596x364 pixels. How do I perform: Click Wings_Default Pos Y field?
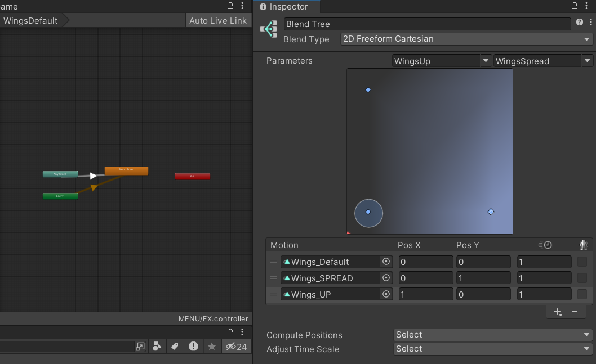(x=483, y=262)
